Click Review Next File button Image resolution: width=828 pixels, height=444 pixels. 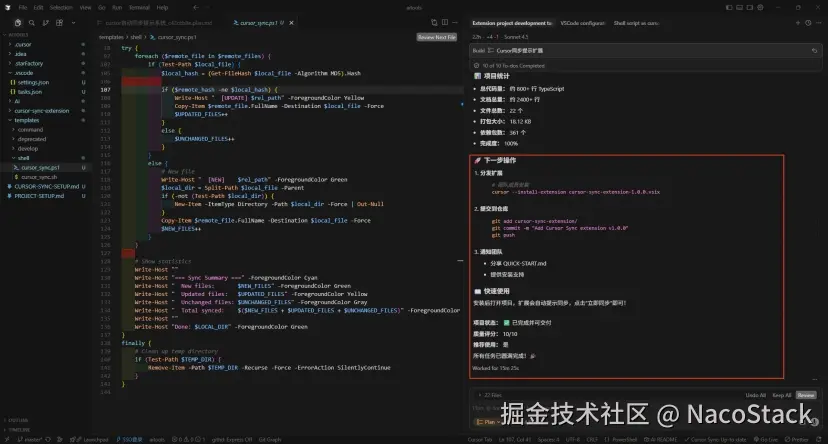[437, 37]
